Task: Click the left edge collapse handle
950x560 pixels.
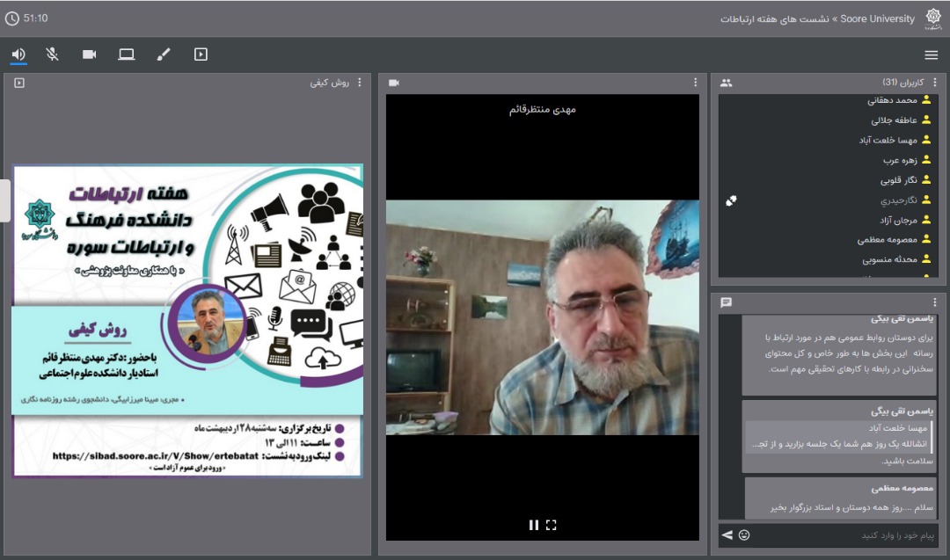Action: coord(5,201)
